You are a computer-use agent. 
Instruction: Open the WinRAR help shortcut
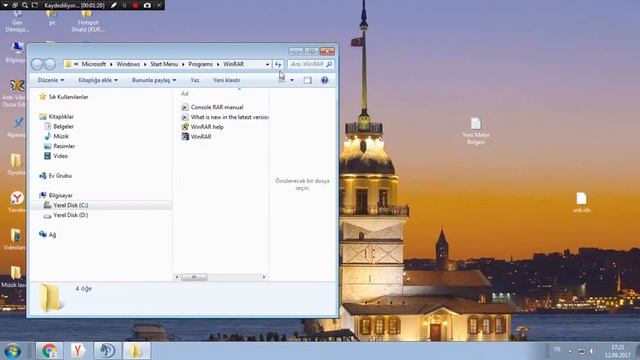[x=202, y=127]
